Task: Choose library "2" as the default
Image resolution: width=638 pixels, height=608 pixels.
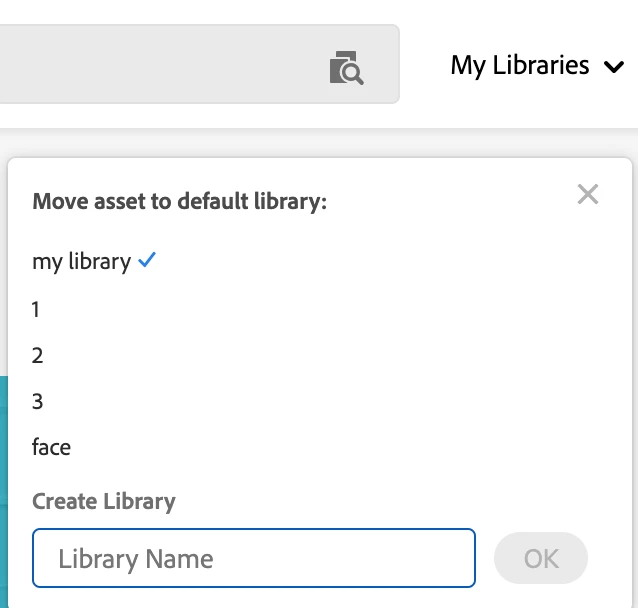Action: point(37,355)
